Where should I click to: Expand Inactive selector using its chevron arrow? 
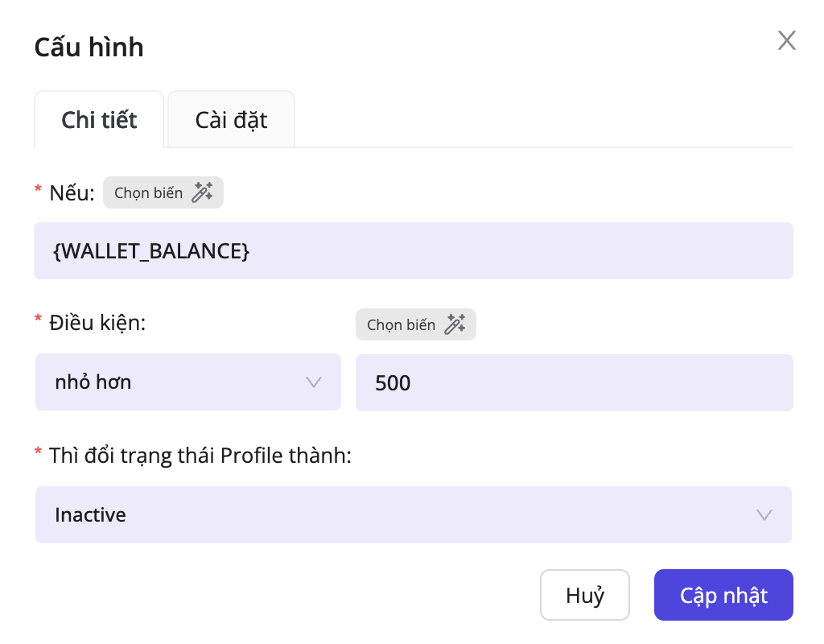[764, 514]
